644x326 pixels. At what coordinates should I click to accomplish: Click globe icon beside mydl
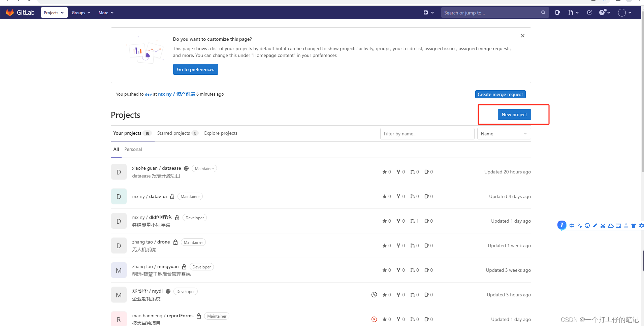(168, 291)
